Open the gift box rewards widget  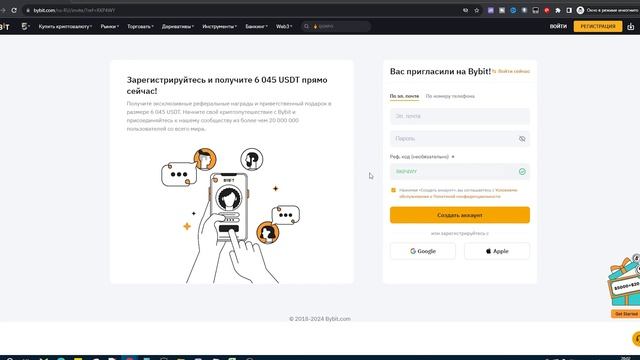click(x=624, y=282)
